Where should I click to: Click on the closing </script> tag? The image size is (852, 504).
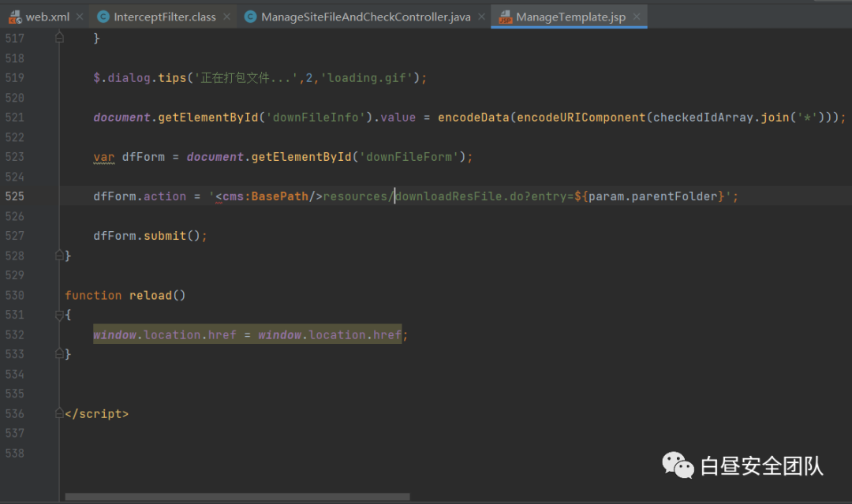[x=97, y=414]
